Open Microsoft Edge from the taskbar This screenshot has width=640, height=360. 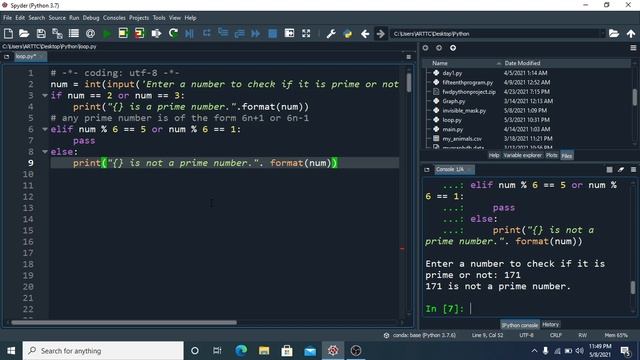point(241,351)
